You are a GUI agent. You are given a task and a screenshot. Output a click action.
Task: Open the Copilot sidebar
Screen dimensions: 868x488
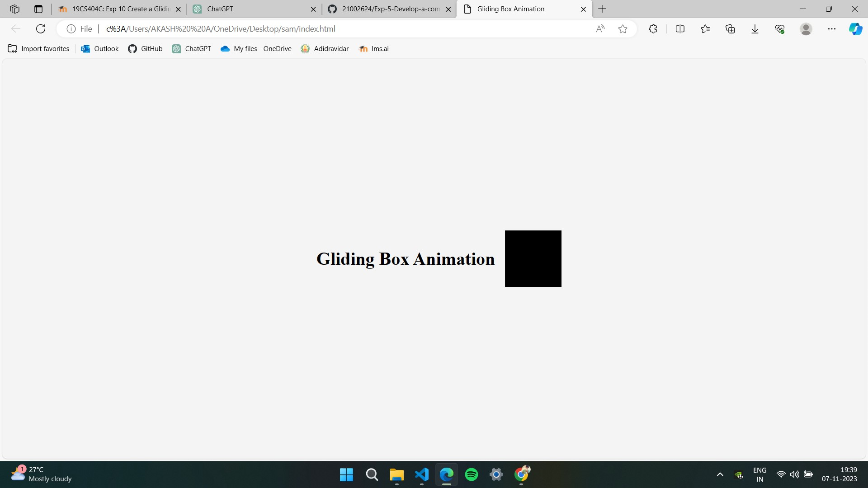click(x=856, y=28)
